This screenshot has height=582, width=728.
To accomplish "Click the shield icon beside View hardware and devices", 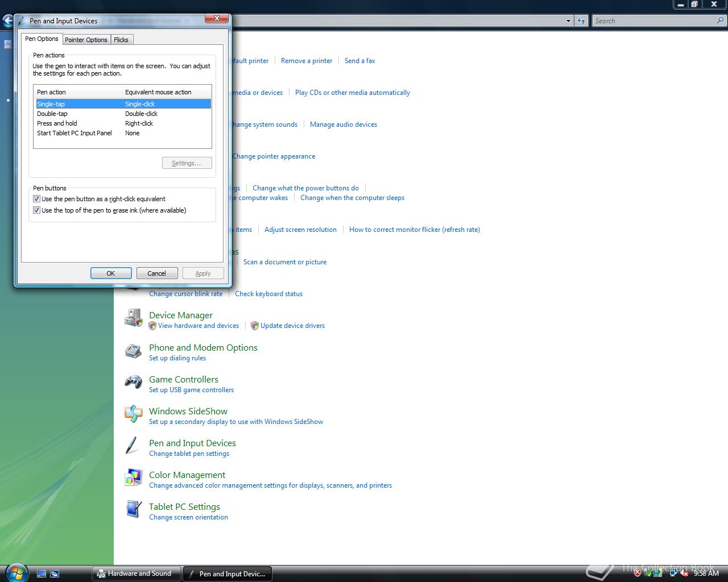I will click(152, 326).
